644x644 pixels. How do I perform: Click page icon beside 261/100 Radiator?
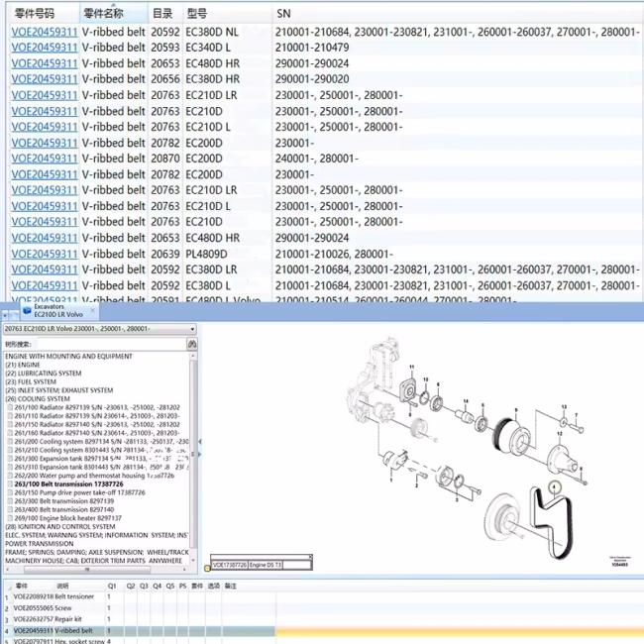(10, 407)
